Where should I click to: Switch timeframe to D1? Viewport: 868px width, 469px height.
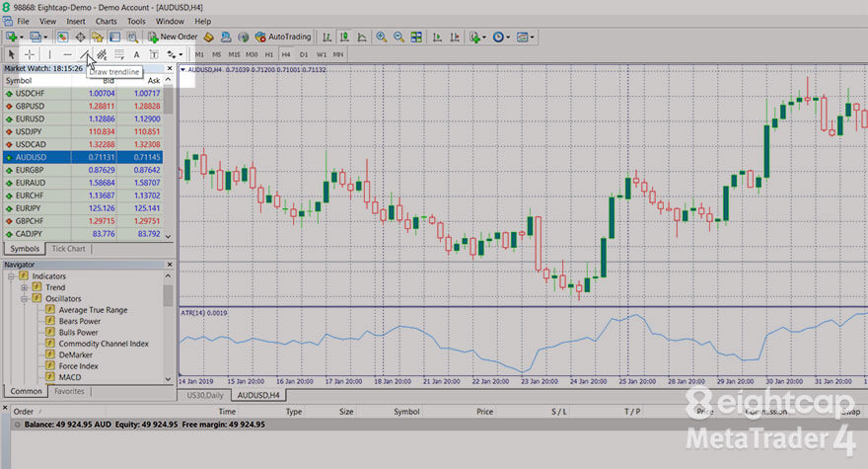coord(304,54)
